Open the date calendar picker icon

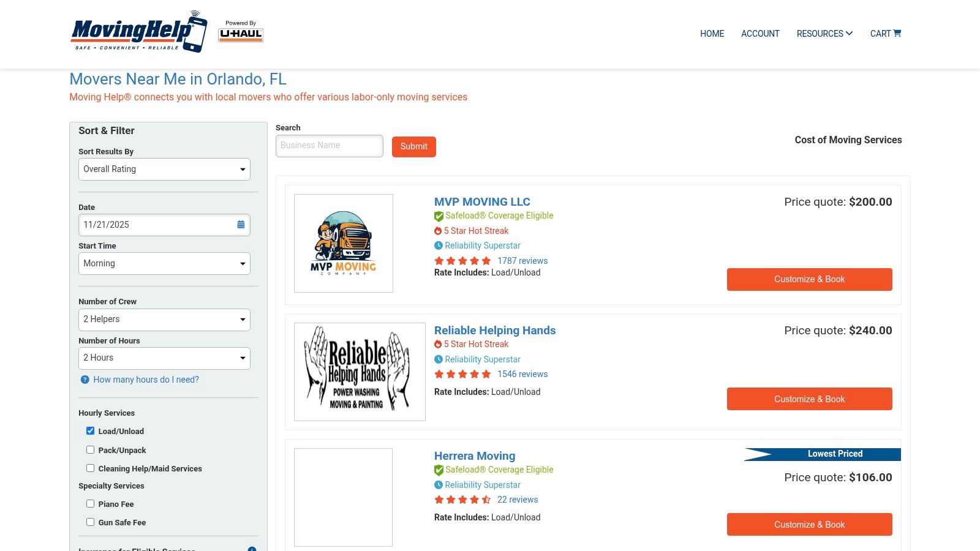(x=241, y=225)
